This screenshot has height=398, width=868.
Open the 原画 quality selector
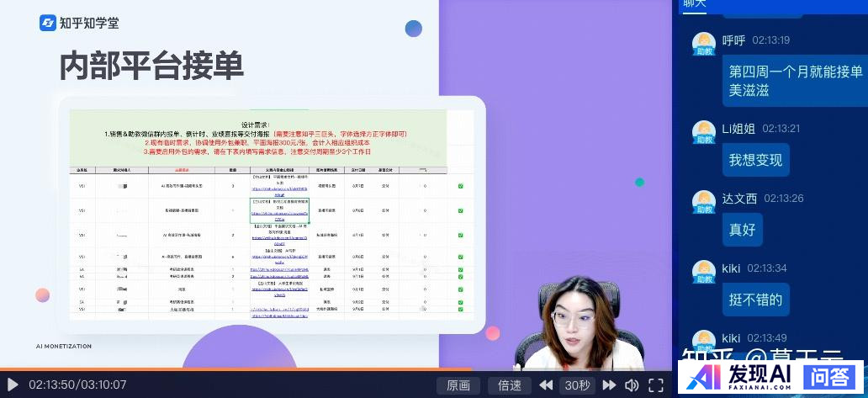(x=458, y=385)
